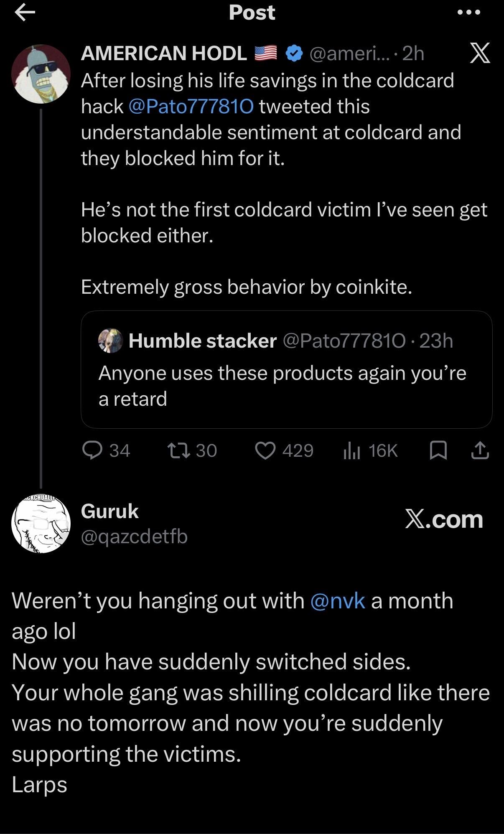This screenshot has width=504, height=834.
Task: Open the @Pato777810 mention in post text
Action: (191, 107)
